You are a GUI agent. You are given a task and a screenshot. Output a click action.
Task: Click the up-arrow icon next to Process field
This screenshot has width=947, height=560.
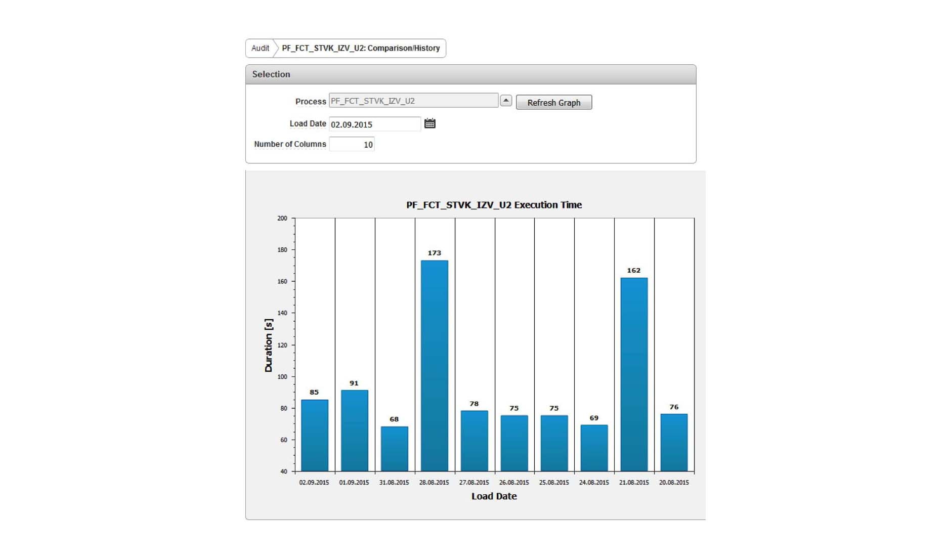click(506, 100)
